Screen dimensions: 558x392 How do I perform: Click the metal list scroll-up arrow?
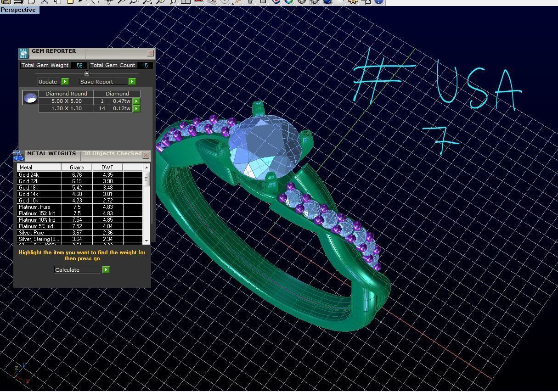[147, 168]
